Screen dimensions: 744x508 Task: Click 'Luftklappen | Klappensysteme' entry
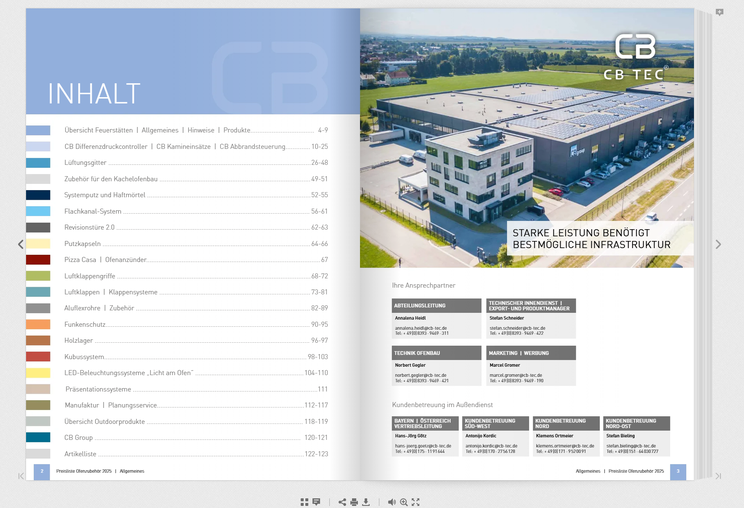click(196, 292)
